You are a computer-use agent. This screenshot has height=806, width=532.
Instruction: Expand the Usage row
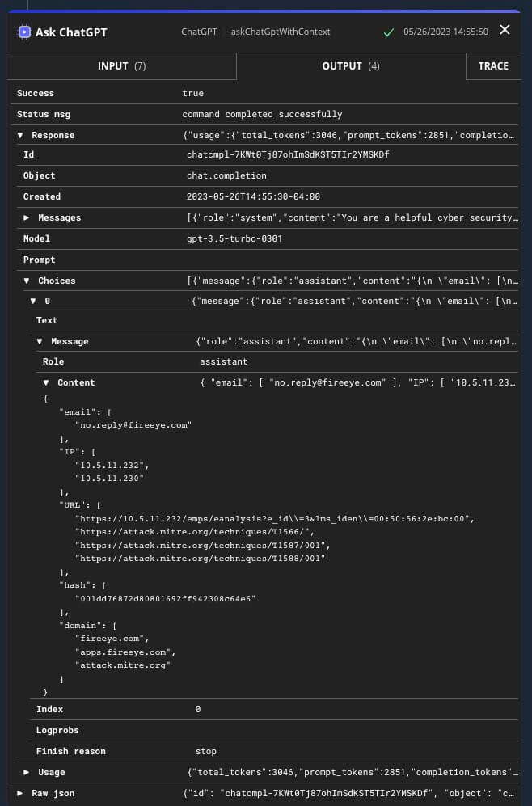click(27, 773)
